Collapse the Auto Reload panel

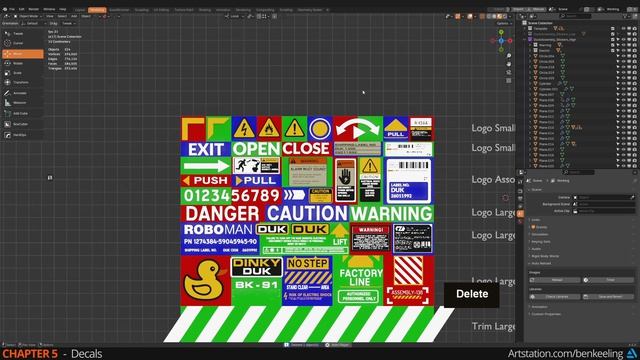point(541,263)
